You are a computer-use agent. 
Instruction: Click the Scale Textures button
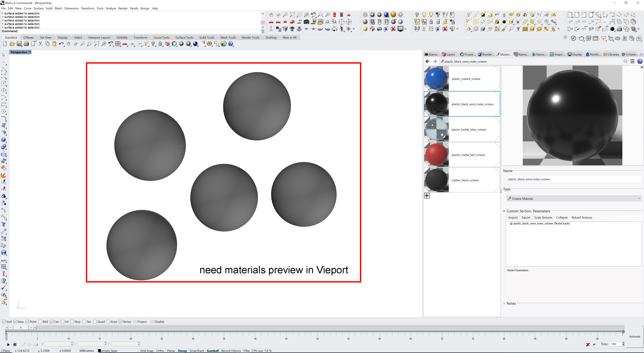click(x=543, y=218)
